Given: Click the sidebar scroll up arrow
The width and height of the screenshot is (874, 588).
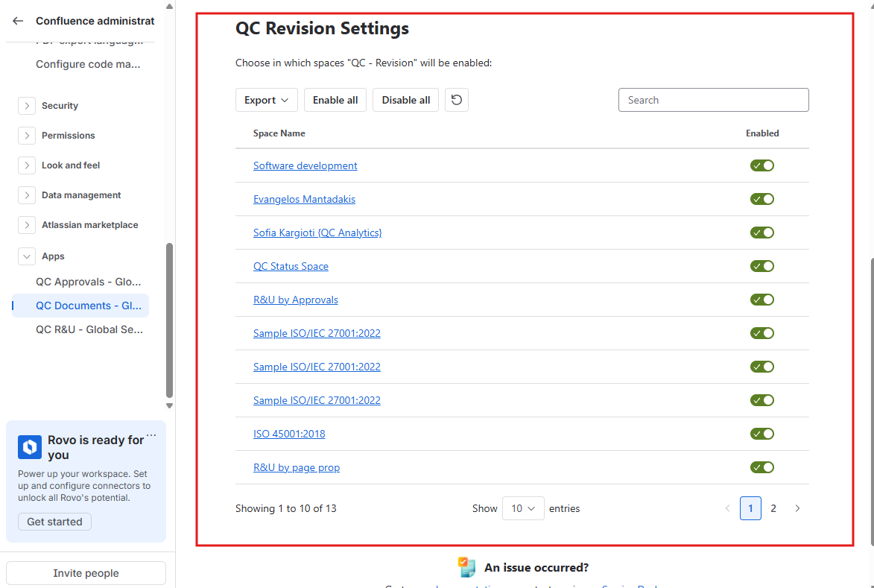Looking at the screenshot, I should (169, 7).
